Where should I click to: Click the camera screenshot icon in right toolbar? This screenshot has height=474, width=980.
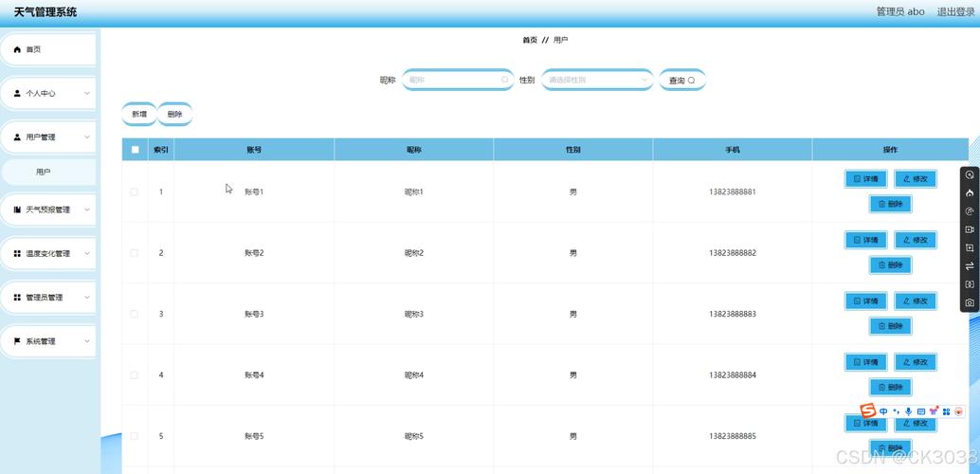pyautogui.click(x=970, y=303)
